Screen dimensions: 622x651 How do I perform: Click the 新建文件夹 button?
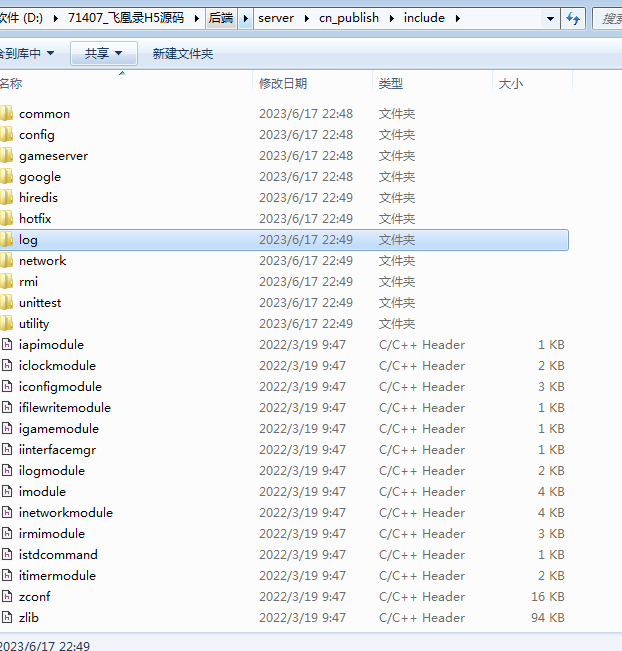click(182, 53)
